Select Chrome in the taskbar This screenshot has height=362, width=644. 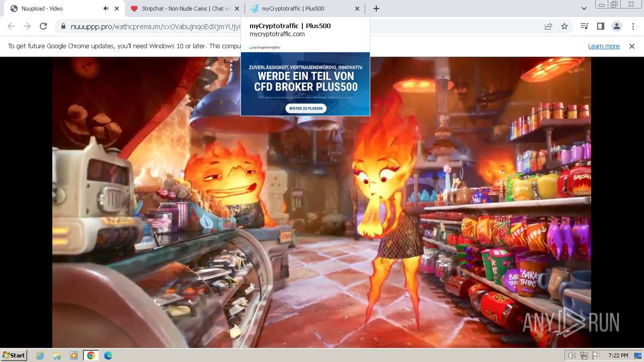click(x=91, y=355)
